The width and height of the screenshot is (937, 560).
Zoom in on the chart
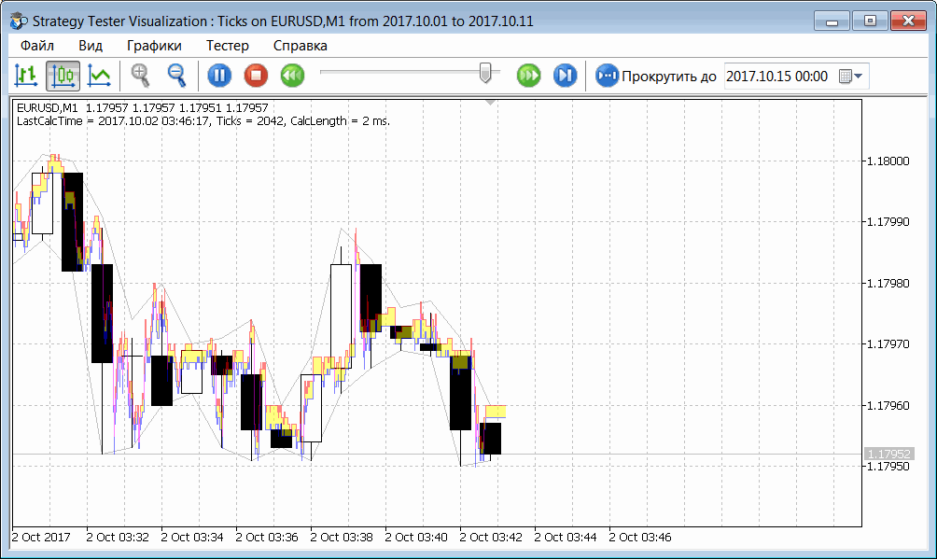coord(141,76)
